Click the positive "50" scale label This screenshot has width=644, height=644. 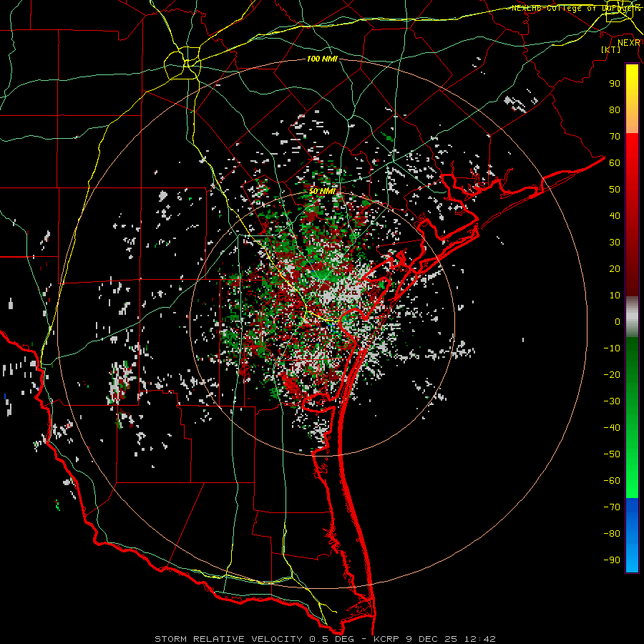coord(615,190)
